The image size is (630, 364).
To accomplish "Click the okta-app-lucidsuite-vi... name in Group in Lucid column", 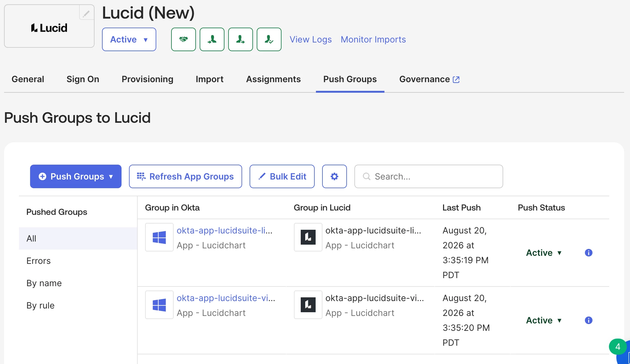I will (x=375, y=298).
